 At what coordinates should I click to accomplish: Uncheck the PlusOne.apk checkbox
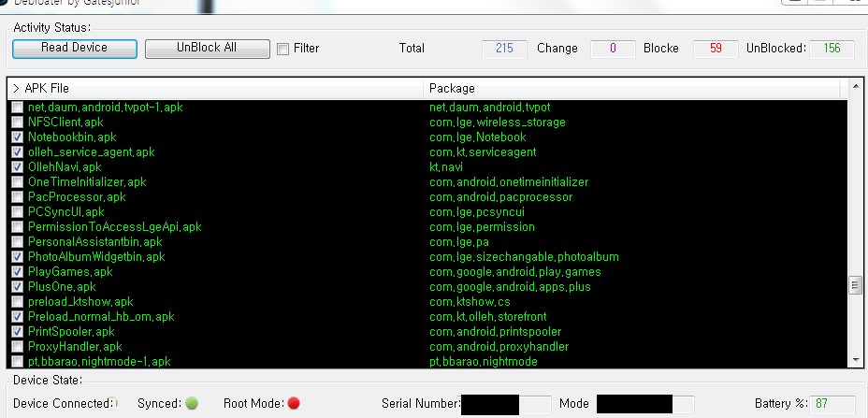18,286
